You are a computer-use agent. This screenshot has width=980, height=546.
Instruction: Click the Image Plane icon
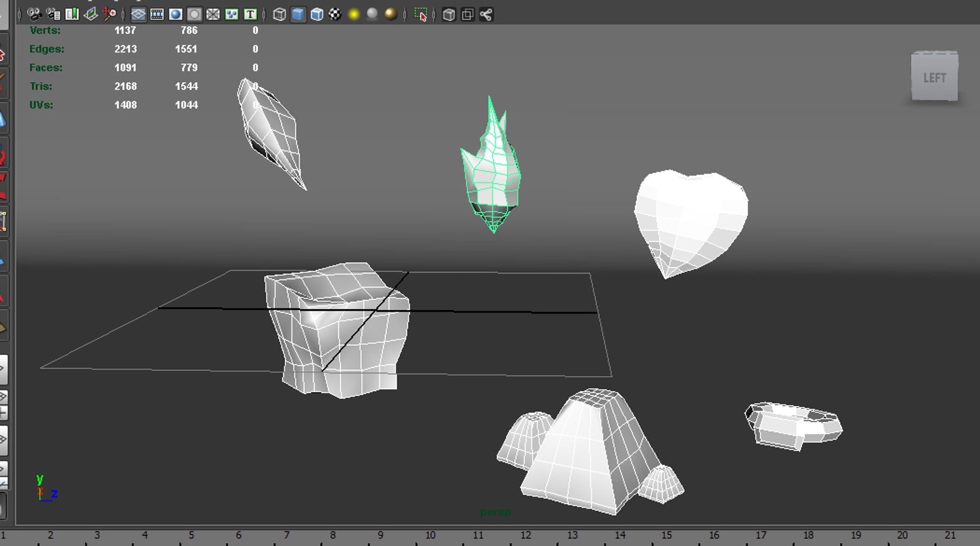[90, 14]
